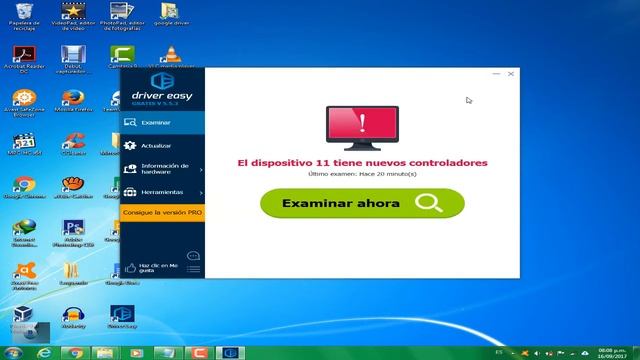Screen dimensions: 640x360
Task: Select Examinar in Driver Easy sidebar
Action: click(162, 122)
